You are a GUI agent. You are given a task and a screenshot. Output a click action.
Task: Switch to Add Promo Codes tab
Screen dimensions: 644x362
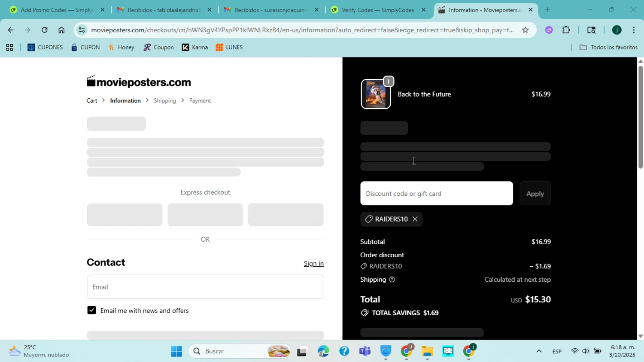point(57,10)
